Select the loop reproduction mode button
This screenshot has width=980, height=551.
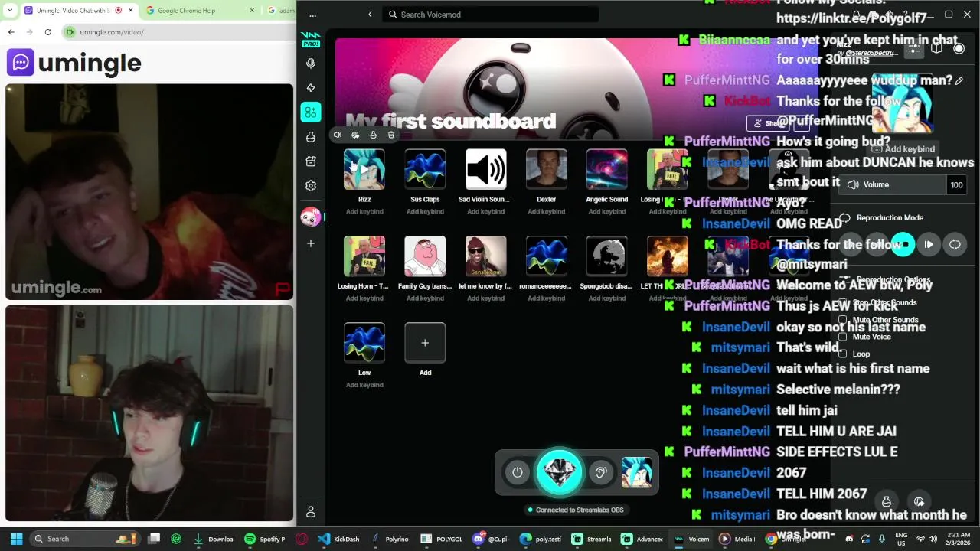point(955,245)
